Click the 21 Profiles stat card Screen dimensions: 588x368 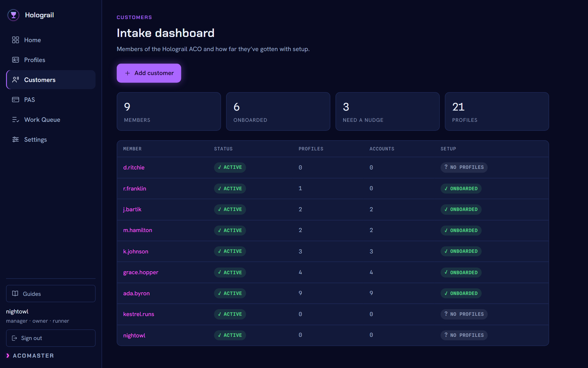[497, 111]
